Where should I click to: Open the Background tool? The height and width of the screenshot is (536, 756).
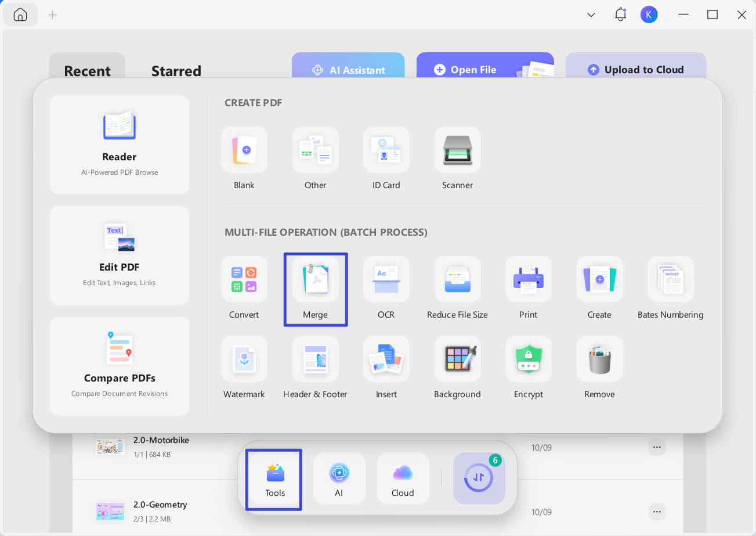pyautogui.click(x=458, y=359)
